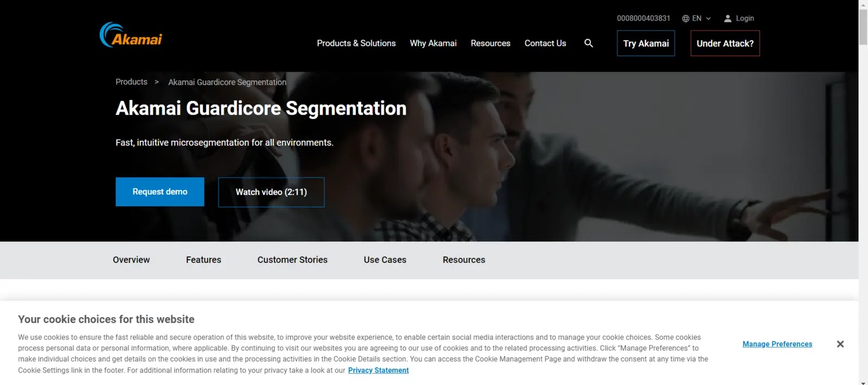
Task: Switch to the Overview tab
Action: pyautogui.click(x=131, y=260)
